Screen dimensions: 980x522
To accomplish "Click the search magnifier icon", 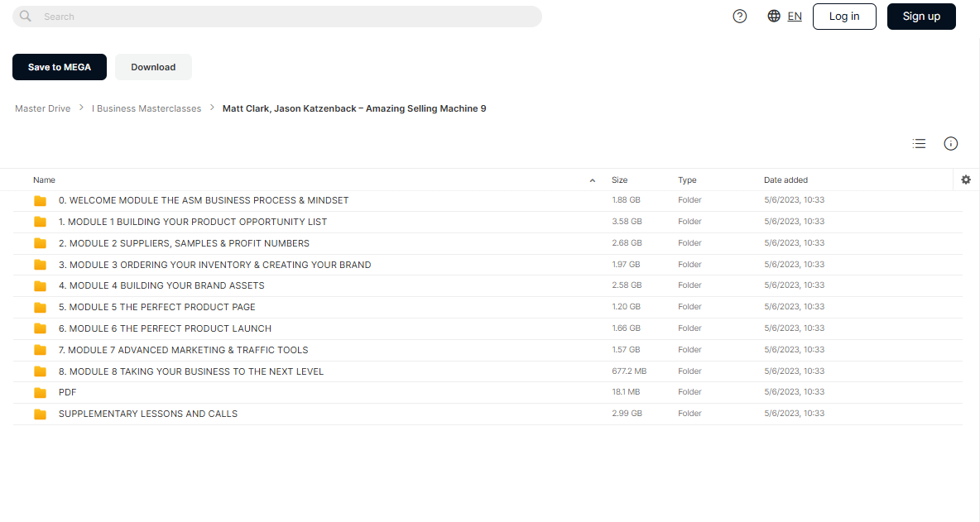I will 25,17.
